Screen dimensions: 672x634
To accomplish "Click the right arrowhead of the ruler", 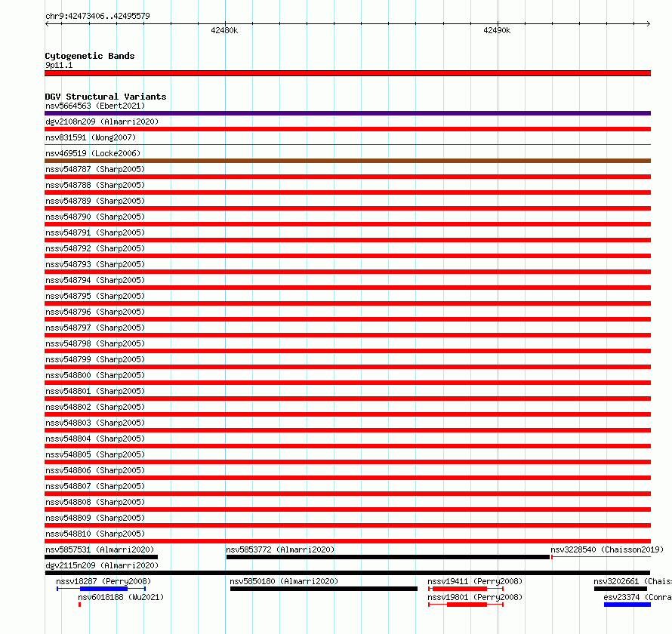I will [649, 24].
